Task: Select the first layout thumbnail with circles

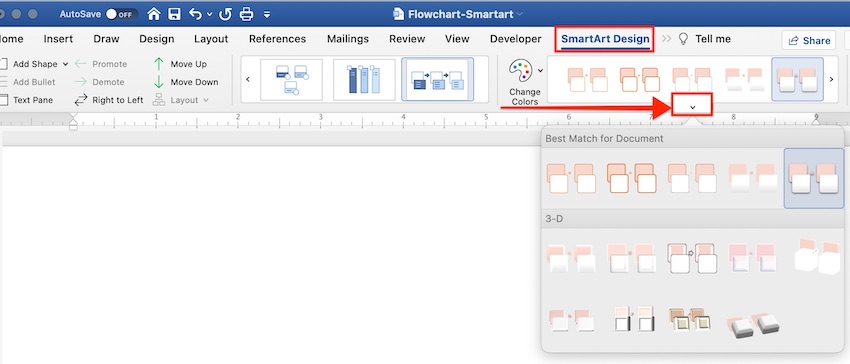Action: coord(291,80)
